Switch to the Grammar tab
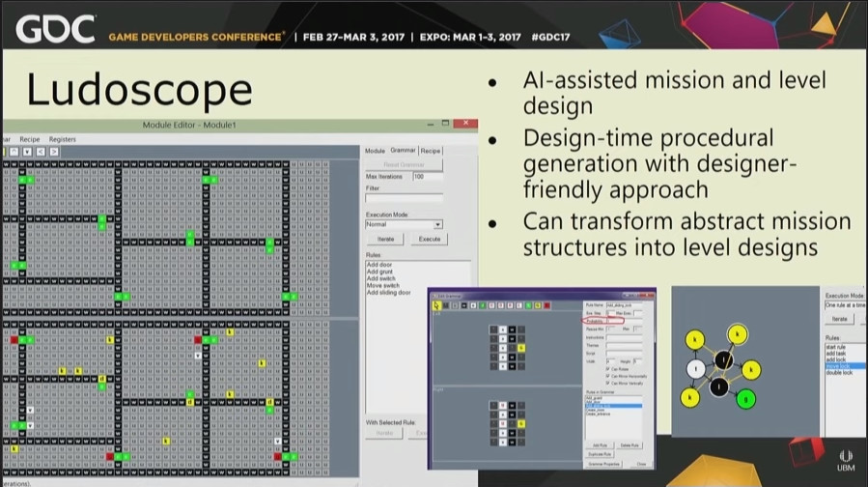This screenshot has height=487, width=868. 403,150
